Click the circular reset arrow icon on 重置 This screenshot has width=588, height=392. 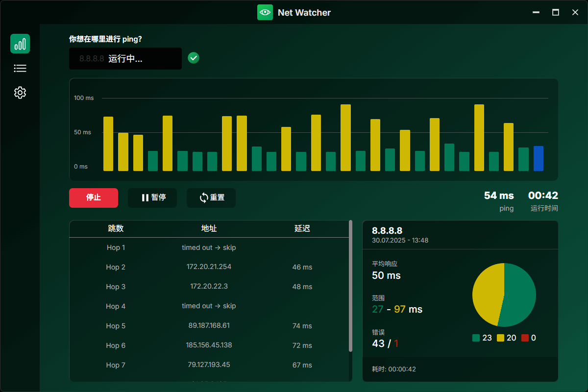pyautogui.click(x=202, y=198)
